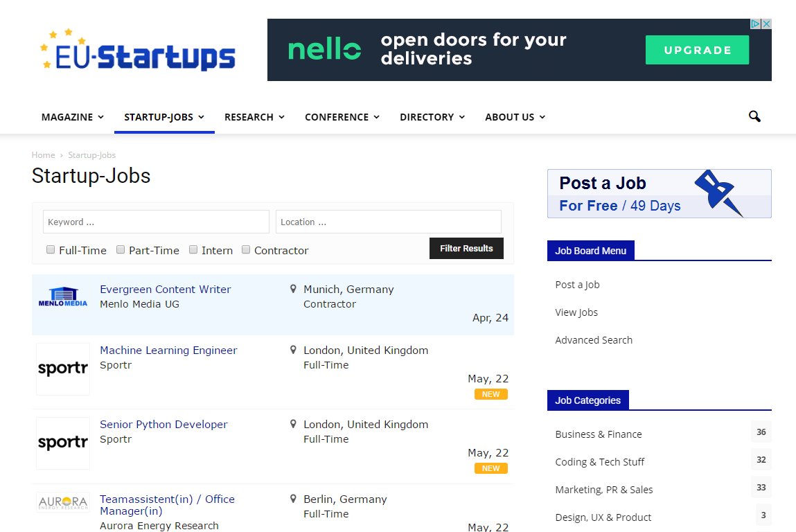Click the location pin next to Berlin, Germany
Screen dimensions: 796x532
pos(293,499)
